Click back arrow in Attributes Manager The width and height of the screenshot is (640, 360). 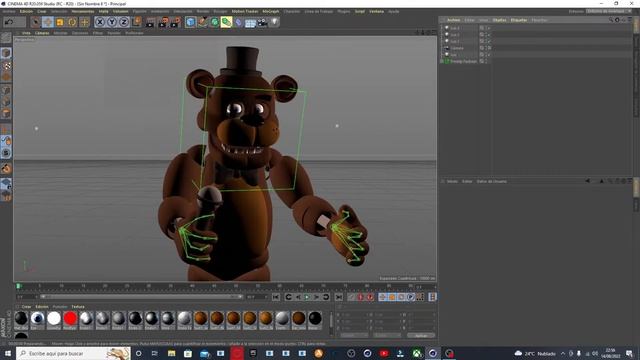(588, 181)
